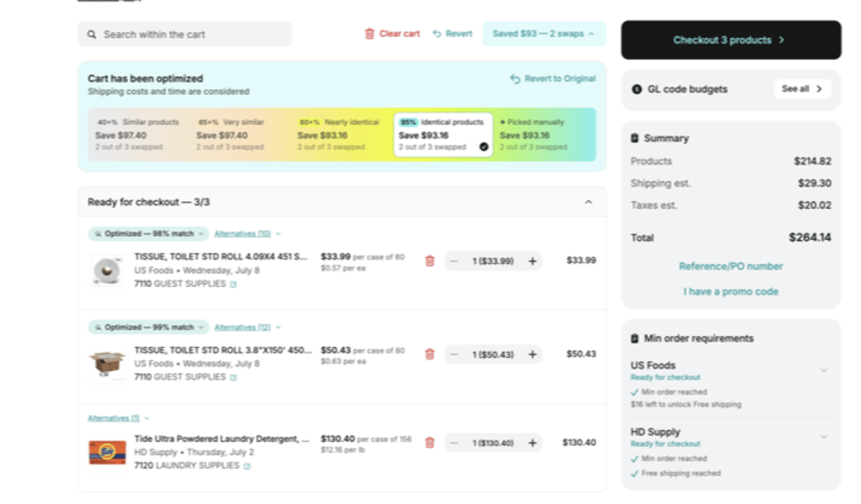Click the Shipping est. $29.30 value

[x=814, y=183]
